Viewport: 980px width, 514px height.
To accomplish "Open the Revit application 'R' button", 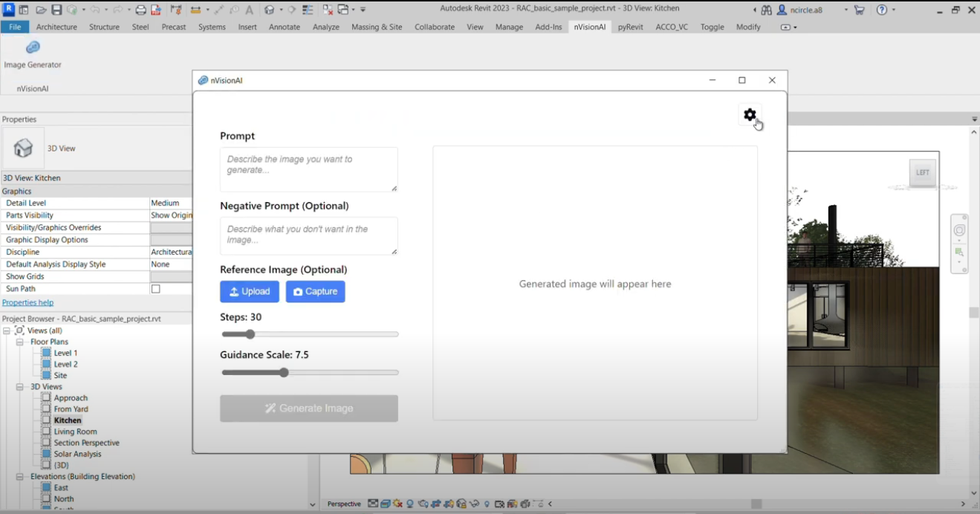I will tap(9, 10).
